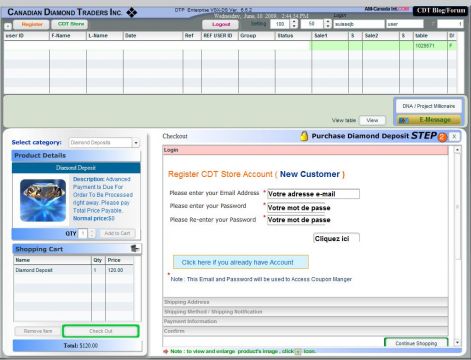Collapse the Login accordion section
Image resolution: width=471 pixels, height=360 pixels.
coord(305,150)
